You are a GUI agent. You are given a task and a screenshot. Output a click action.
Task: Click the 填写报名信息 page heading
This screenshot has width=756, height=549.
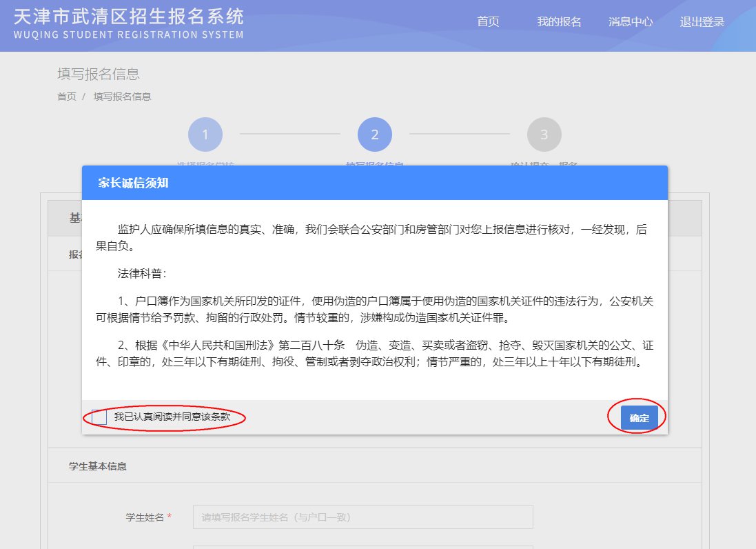[99, 74]
